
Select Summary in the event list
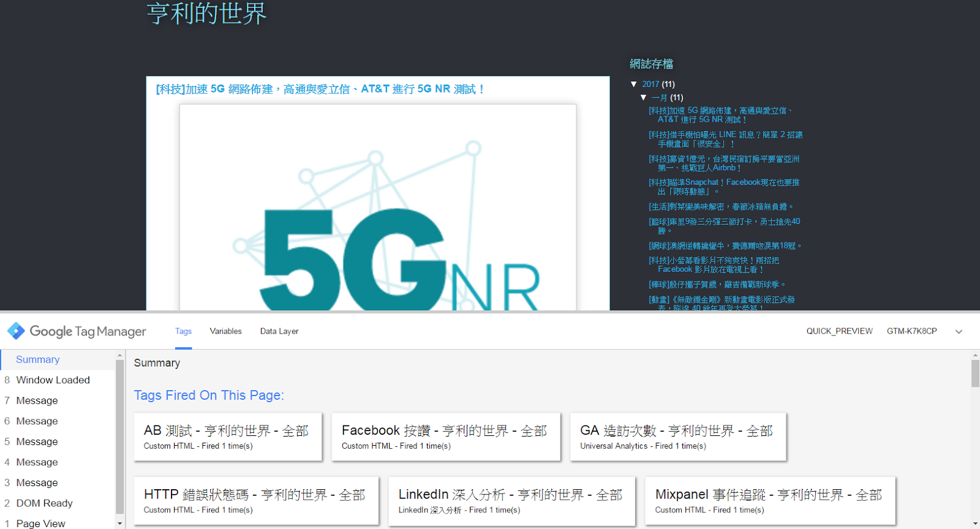pos(58,359)
